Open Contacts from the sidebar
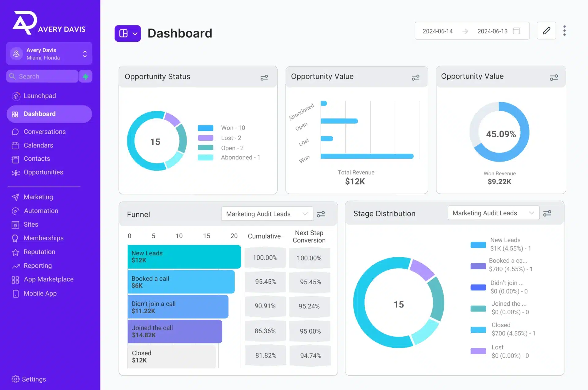 tap(37, 159)
